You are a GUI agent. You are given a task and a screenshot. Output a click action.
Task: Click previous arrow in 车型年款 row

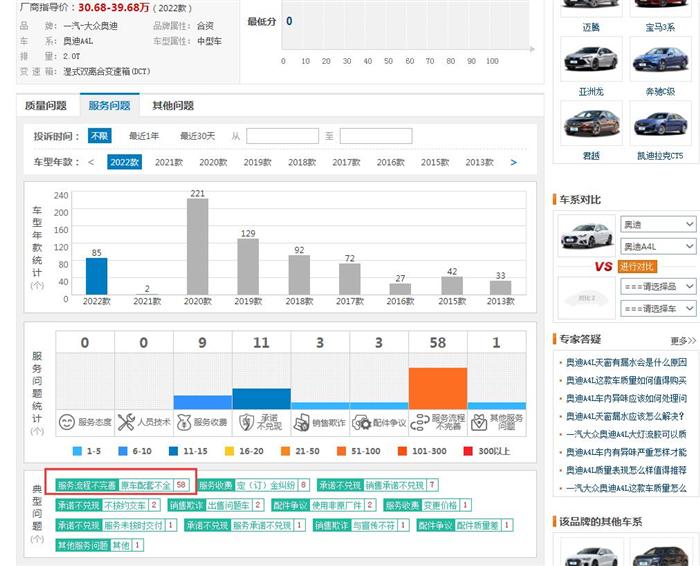[91, 162]
